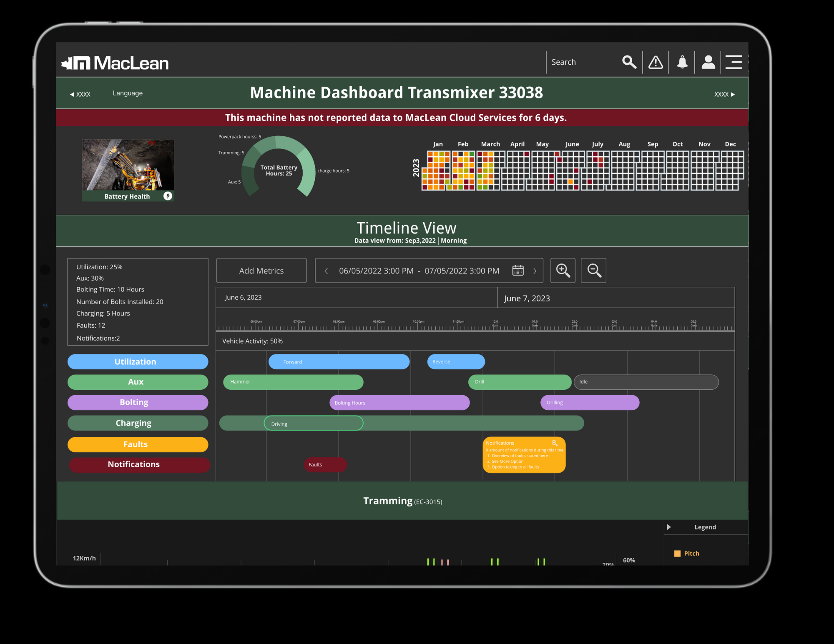Viewport: 834px width, 644px height.
Task: Click the Add Metrics button
Action: 261,271
